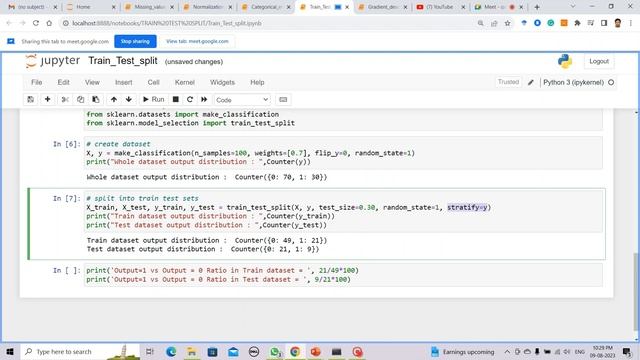
Task: Open Microsoft Edge from taskbar
Action: (x=171, y=351)
